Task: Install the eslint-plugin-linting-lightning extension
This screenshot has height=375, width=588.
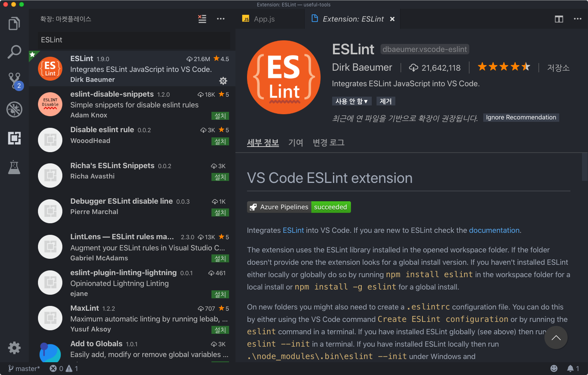Action: (220, 294)
